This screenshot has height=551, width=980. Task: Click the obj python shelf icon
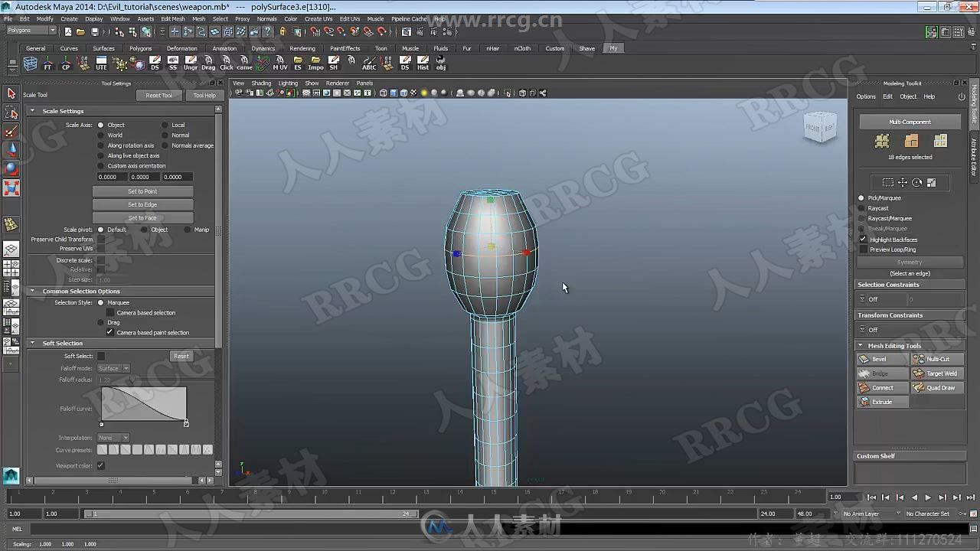(441, 63)
